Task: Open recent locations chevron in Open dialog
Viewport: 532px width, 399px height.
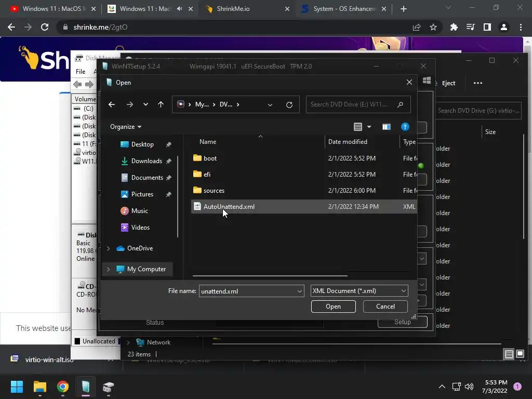Action: point(145,104)
